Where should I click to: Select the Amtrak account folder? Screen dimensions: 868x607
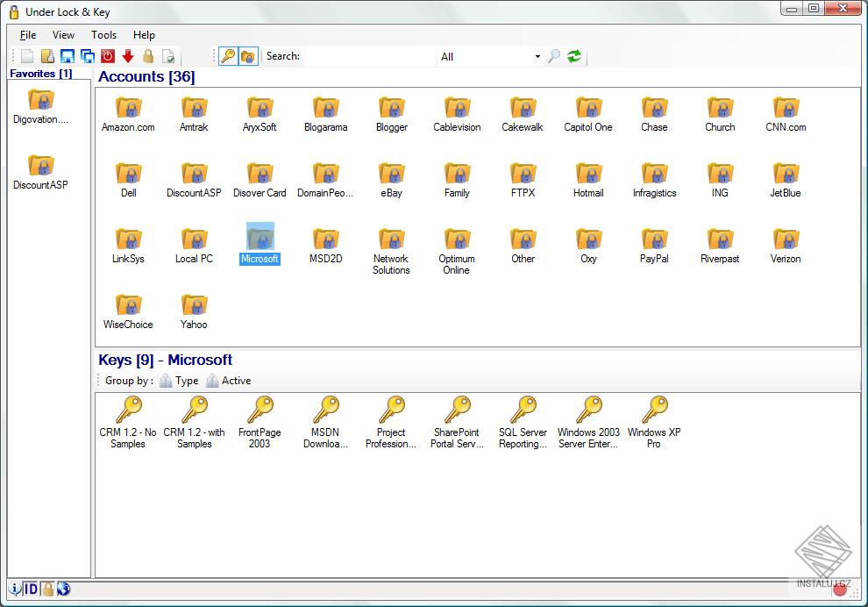click(194, 115)
